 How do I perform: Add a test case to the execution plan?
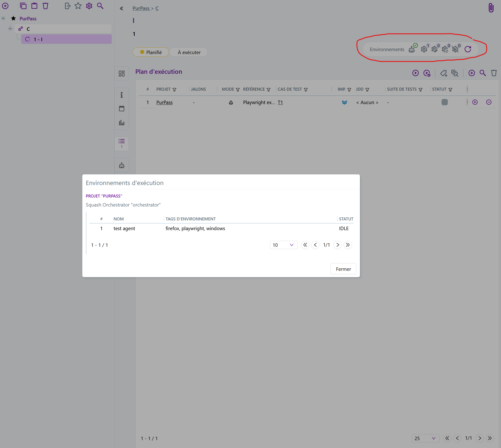click(471, 73)
